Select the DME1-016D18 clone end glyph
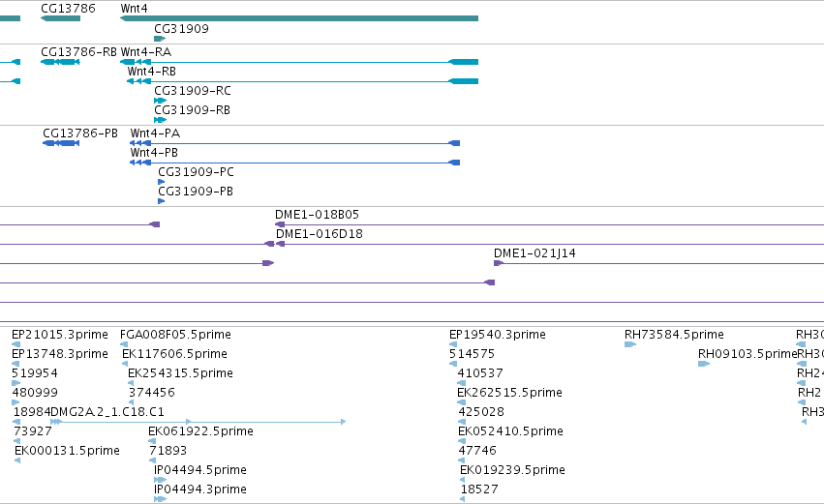 281,244
